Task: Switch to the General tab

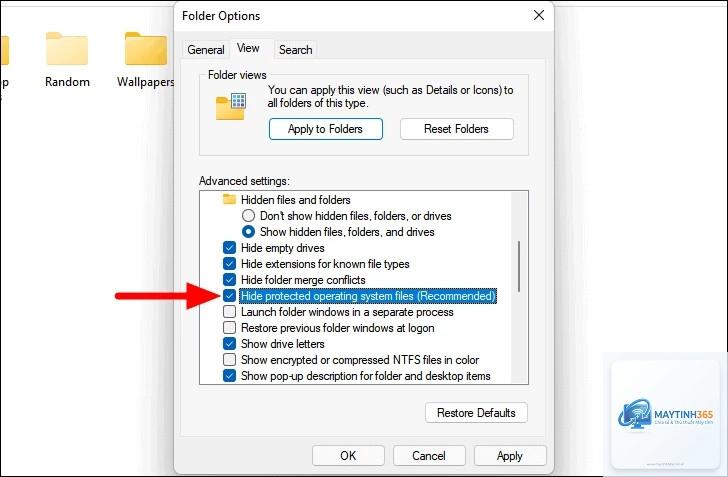Action: pos(206,50)
